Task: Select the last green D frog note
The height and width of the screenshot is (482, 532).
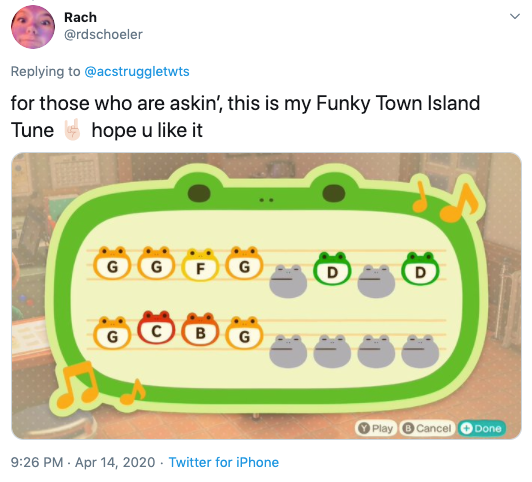Action: (x=420, y=269)
